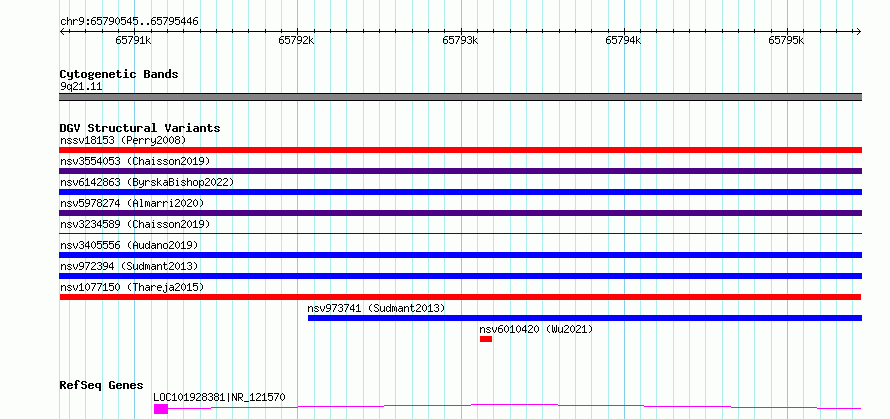Select the red nsv1077150 variant bar
Screen dimensions: 890x419
pyautogui.click(x=460, y=297)
